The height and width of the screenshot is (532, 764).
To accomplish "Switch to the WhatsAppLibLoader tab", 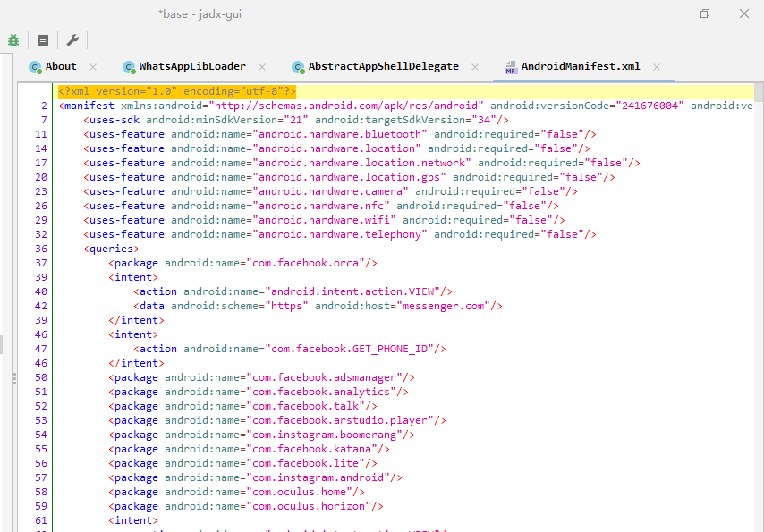I will (192, 67).
